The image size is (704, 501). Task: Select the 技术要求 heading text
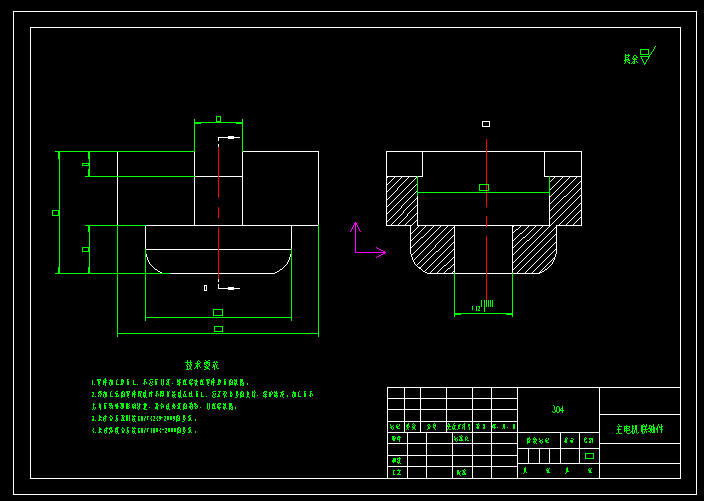click(202, 365)
